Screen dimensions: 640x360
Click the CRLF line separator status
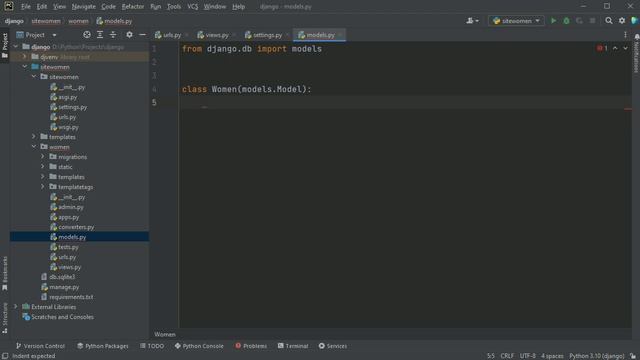point(507,356)
